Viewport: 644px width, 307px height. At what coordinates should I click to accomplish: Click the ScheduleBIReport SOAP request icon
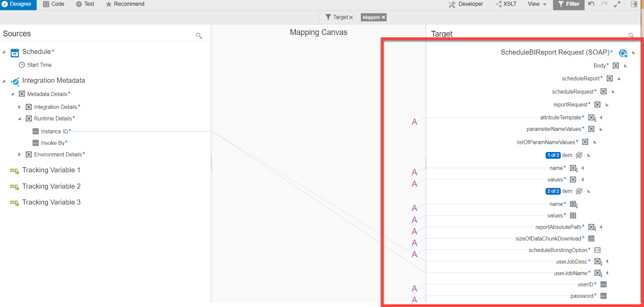pyautogui.click(x=623, y=53)
